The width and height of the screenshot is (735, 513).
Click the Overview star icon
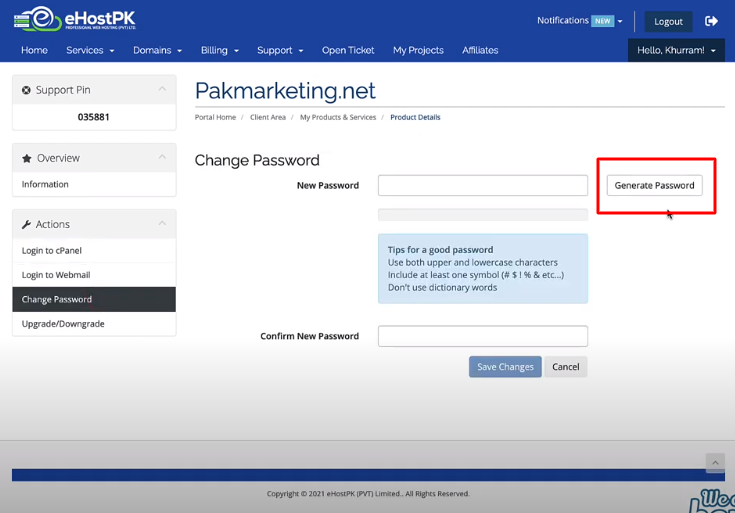27,158
